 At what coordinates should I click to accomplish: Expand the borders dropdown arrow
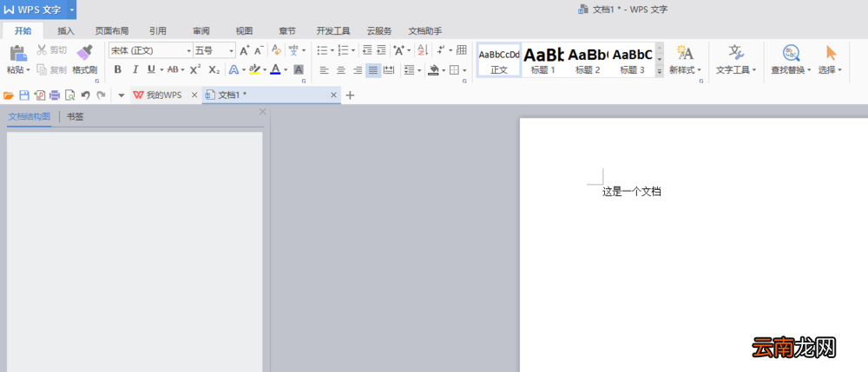464,70
